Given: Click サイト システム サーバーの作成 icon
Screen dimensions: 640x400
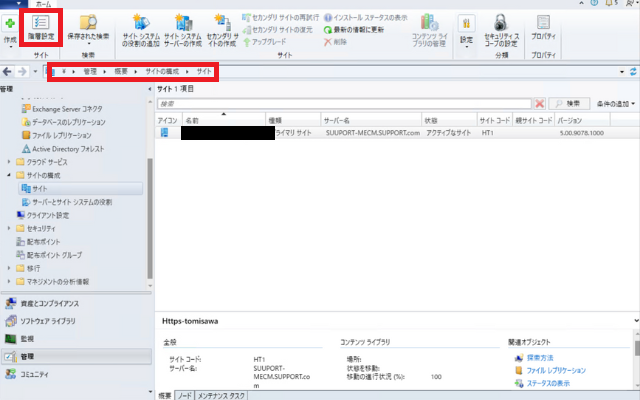Looking at the screenshot, I should pos(184,28).
